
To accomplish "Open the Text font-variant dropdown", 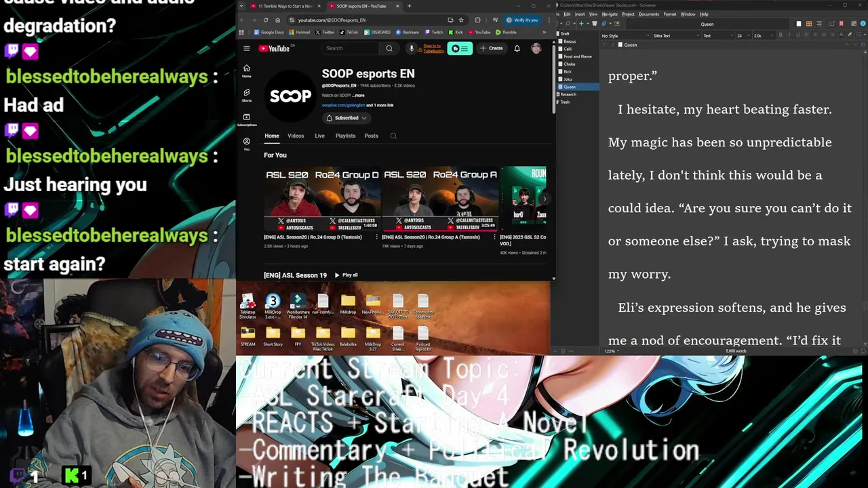I will [717, 36].
